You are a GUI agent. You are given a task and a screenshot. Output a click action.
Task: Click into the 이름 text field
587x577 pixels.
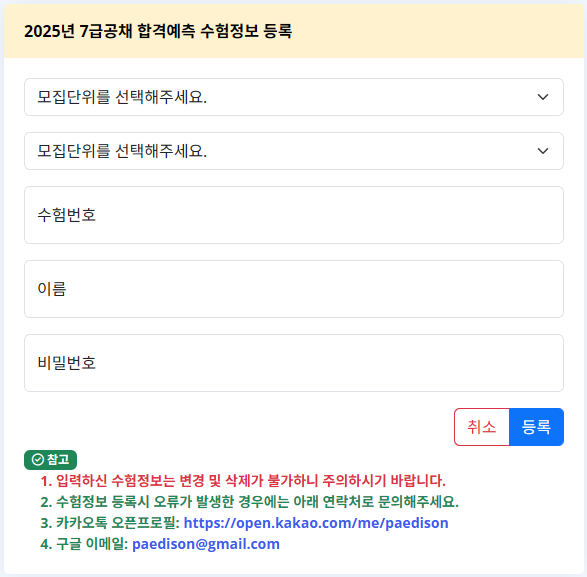pos(294,289)
